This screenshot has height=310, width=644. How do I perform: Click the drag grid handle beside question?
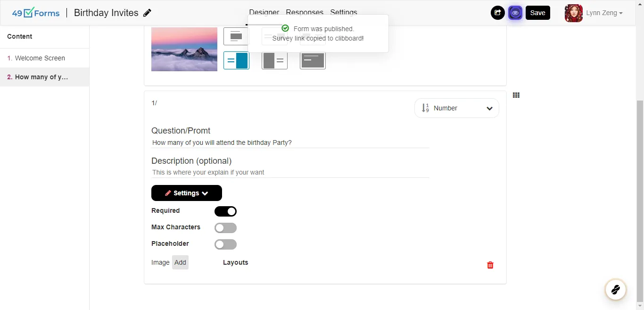(516, 95)
